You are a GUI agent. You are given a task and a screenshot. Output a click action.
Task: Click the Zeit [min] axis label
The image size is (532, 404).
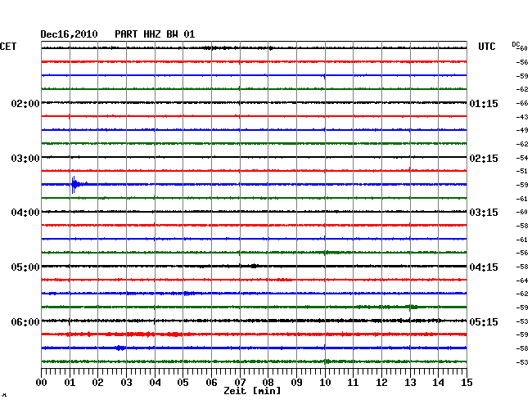252,392
